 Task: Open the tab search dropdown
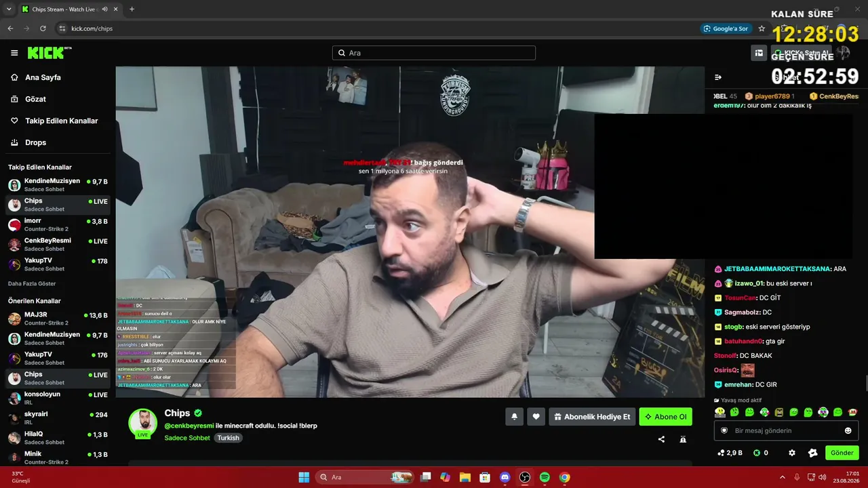(x=9, y=9)
